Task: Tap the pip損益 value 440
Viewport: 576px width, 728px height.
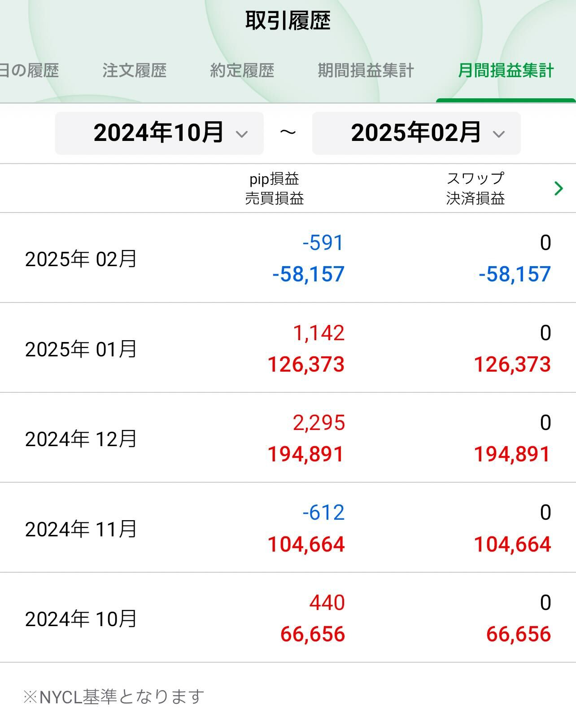Action: pyautogui.click(x=327, y=602)
